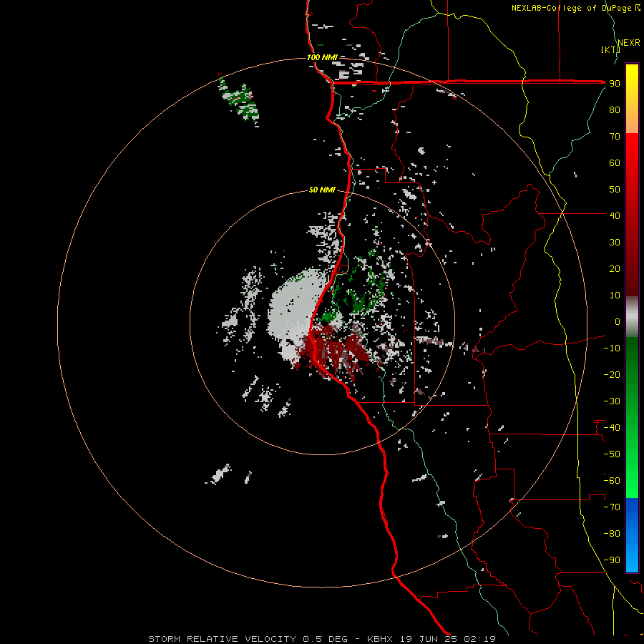Click the 50 NMI range ring label
This screenshot has height=644, width=644.
pyautogui.click(x=322, y=190)
